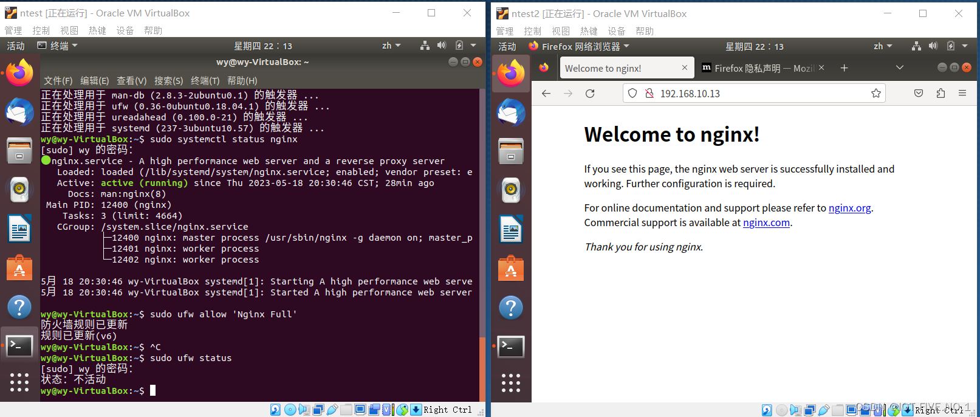The height and width of the screenshot is (417, 980).
Task: Show applications grid in ntest dock
Action: 19,382
